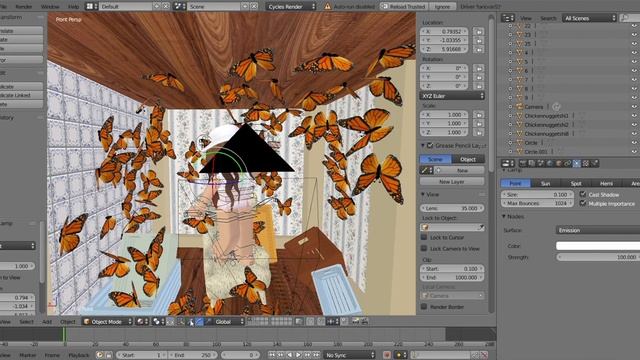Adjust the Lens value slider 35.000
The width and height of the screenshot is (640, 360).
[x=452, y=208]
